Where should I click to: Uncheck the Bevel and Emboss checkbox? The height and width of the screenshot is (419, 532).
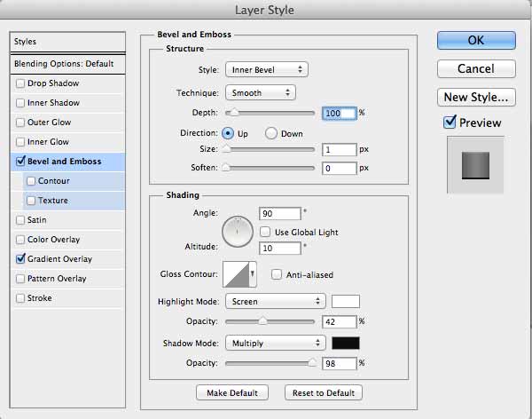pyautogui.click(x=20, y=161)
